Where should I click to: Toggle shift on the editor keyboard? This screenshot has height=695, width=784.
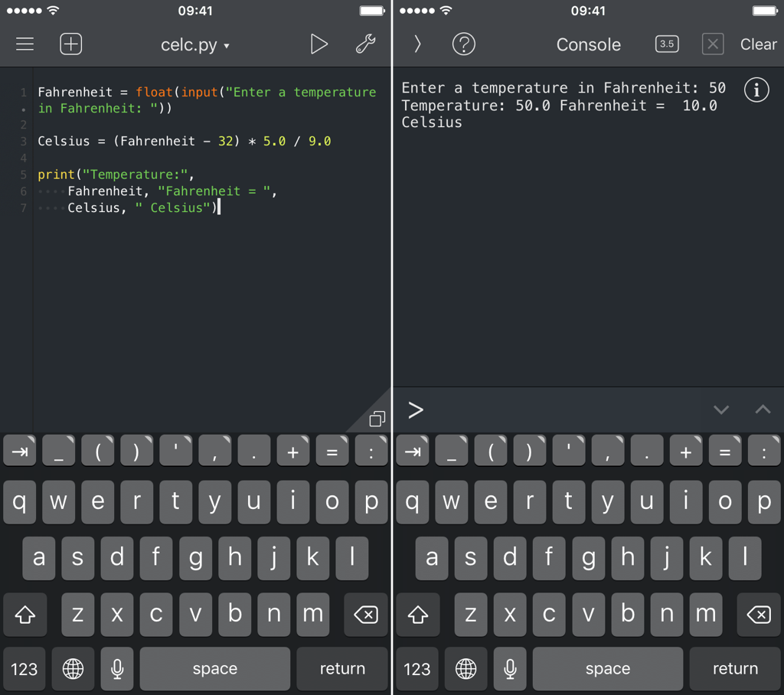[25, 615]
